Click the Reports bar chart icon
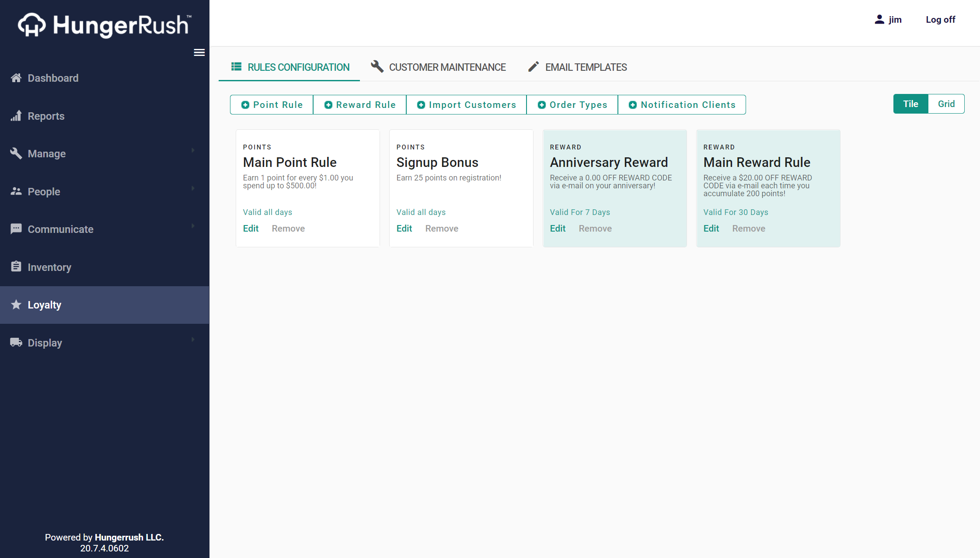This screenshot has height=558, width=980. pyautogui.click(x=16, y=116)
